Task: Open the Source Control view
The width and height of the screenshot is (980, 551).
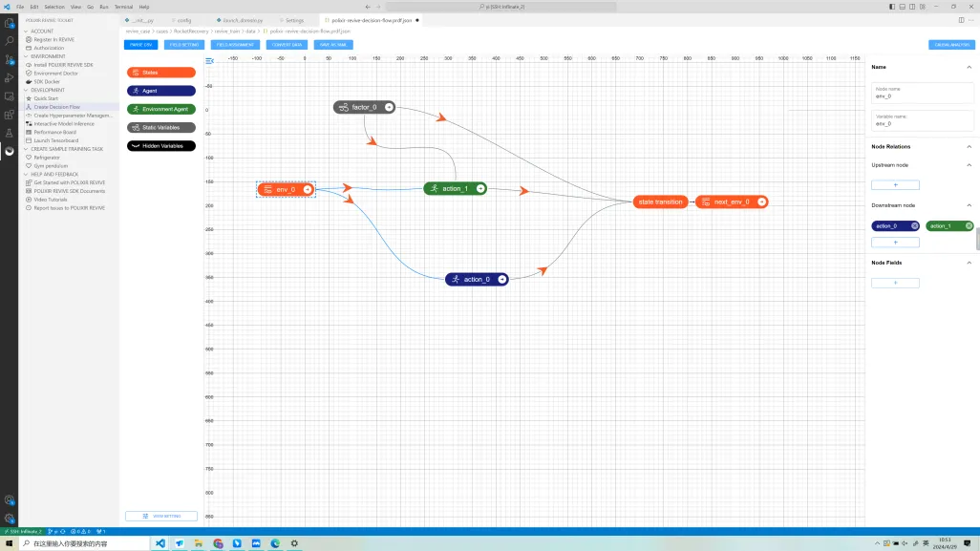Action: point(9,59)
